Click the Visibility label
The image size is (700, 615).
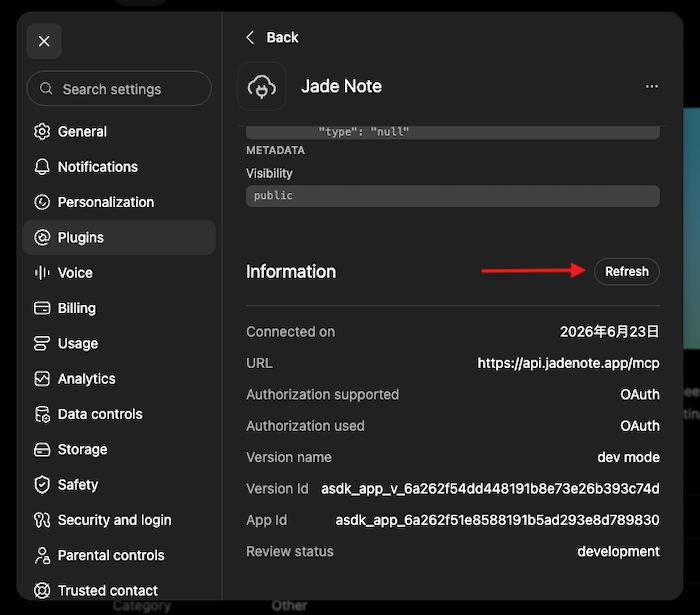click(269, 173)
